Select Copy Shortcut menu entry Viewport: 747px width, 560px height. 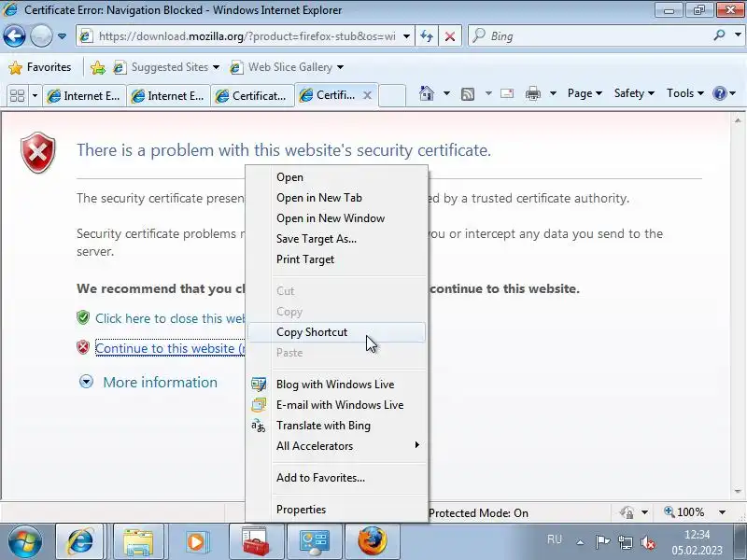pos(336,332)
